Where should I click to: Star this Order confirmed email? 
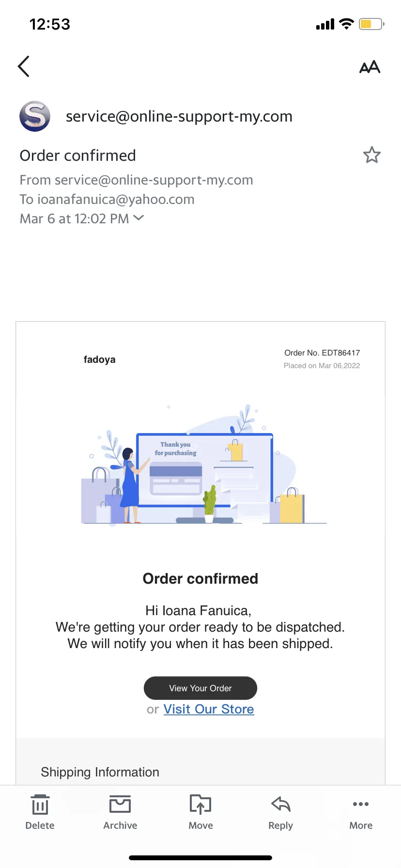[x=371, y=155]
